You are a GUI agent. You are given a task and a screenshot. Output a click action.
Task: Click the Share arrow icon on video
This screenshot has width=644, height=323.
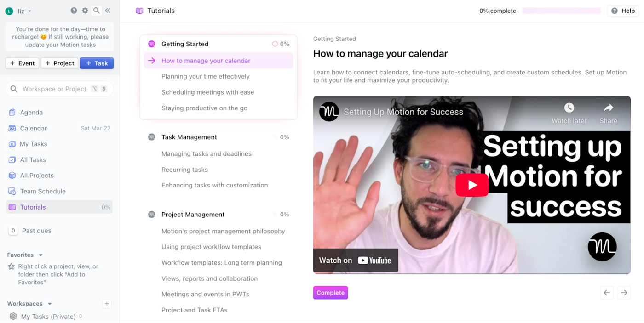point(608,108)
